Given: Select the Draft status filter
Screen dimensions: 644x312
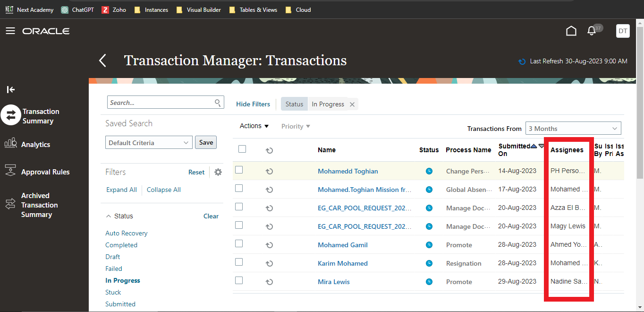Looking at the screenshot, I should click(x=113, y=257).
